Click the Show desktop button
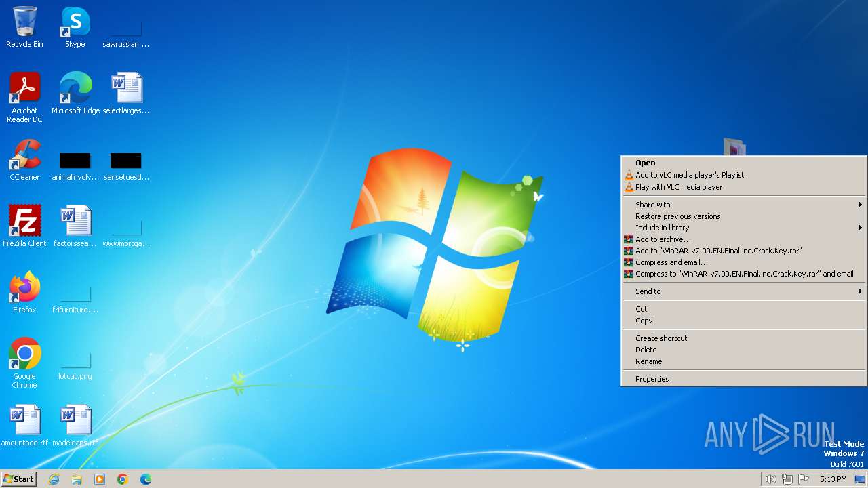 coord(860,479)
